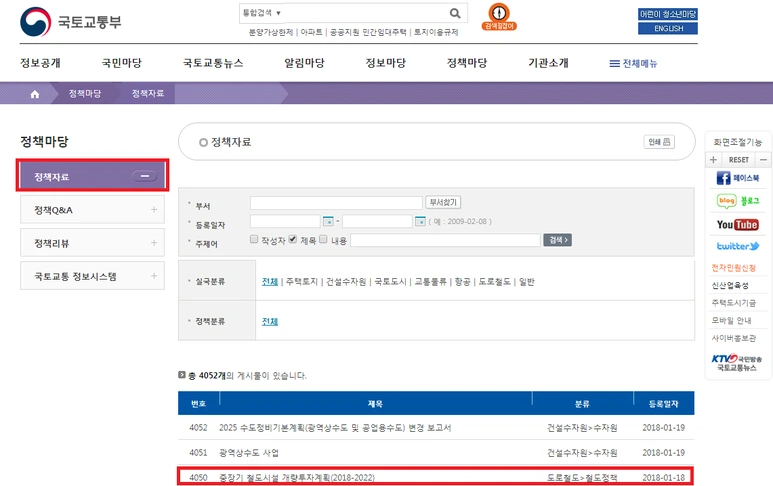The height and width of the screenshot is (486, 773).
Task: Open the YouTube icon
Action: pos(738,225)
